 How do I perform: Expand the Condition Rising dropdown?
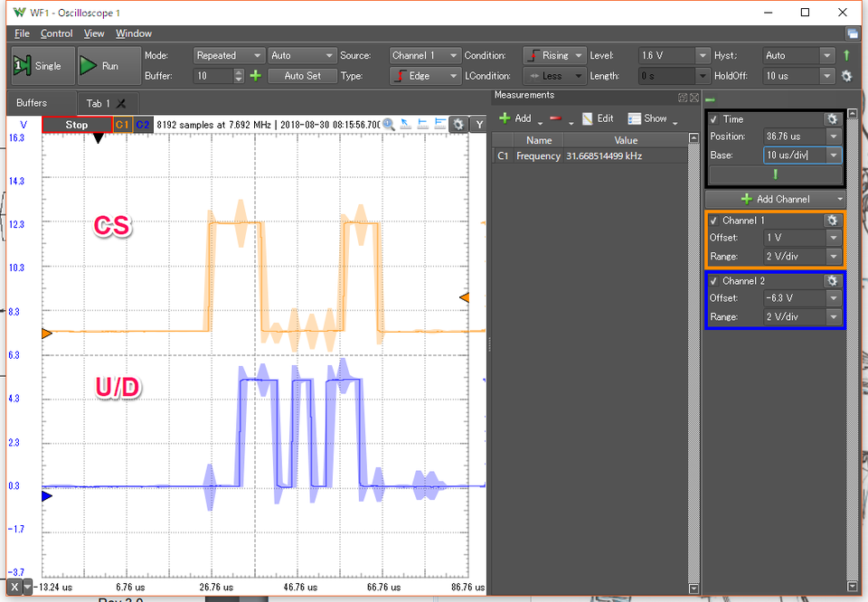coord(554,55)
